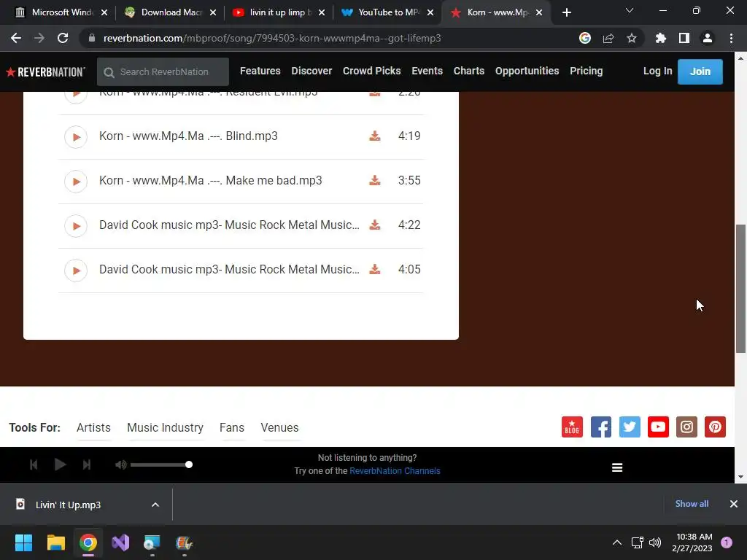This screenshot has height=560, width=747.
Task: Open the Events page
Action: click(x=427, y=71)
